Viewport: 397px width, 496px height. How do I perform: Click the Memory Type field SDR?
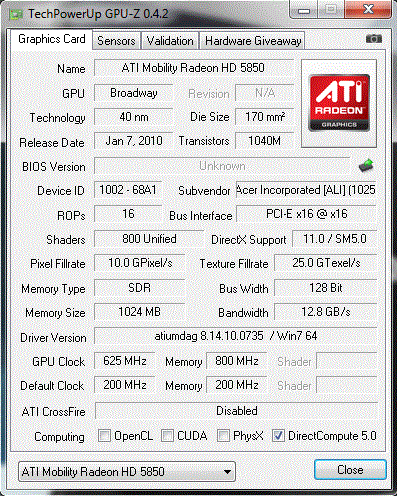139,288
